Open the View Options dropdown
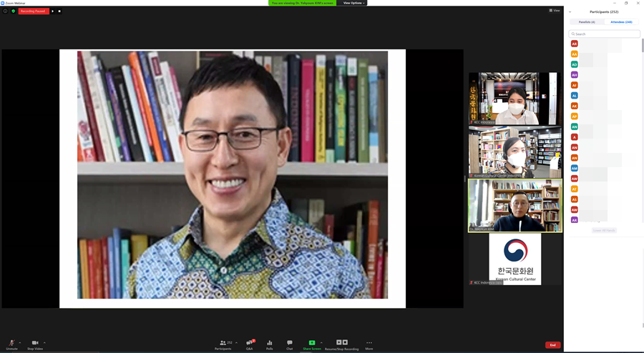The width and height of the screenshot is (644, 353). pyautogui.click(x=353, y=3)
